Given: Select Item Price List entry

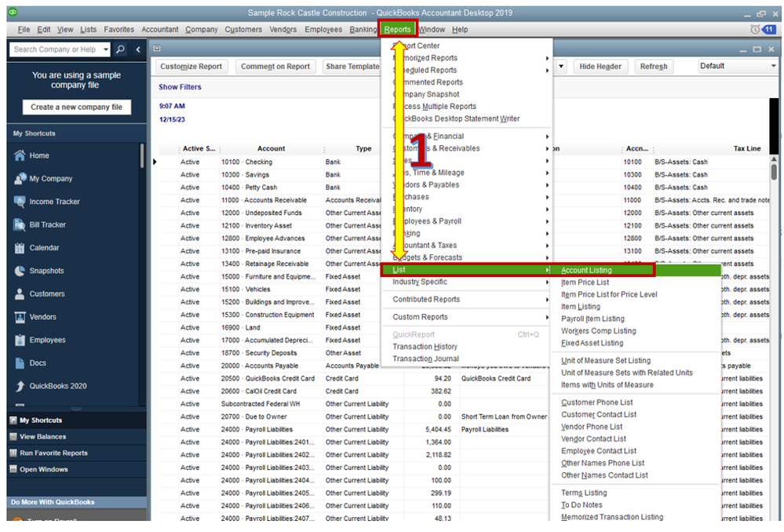Looking at the screenshot, I should pos(585,282).
